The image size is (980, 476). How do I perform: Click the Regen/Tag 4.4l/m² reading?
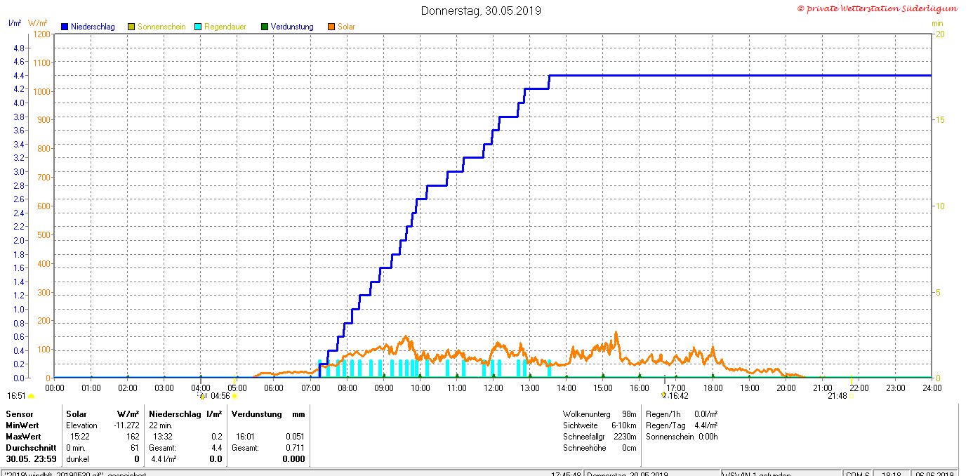point(682,425)
